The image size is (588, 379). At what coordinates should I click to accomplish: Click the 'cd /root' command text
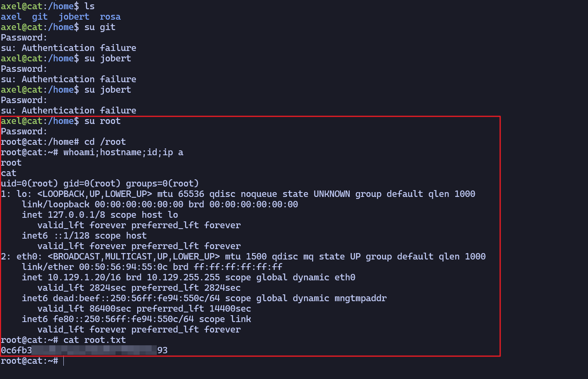pyautogui.click(x=105, y=142)
